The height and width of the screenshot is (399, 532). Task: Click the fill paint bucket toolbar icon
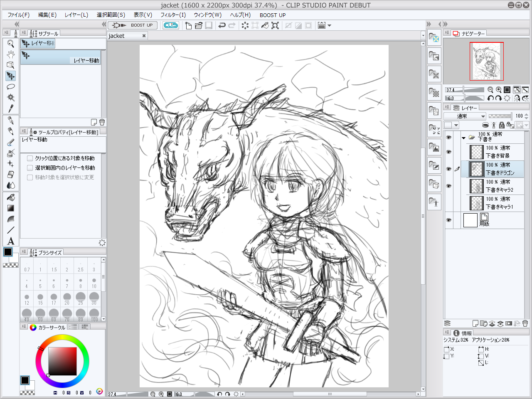tap(265, 25)
